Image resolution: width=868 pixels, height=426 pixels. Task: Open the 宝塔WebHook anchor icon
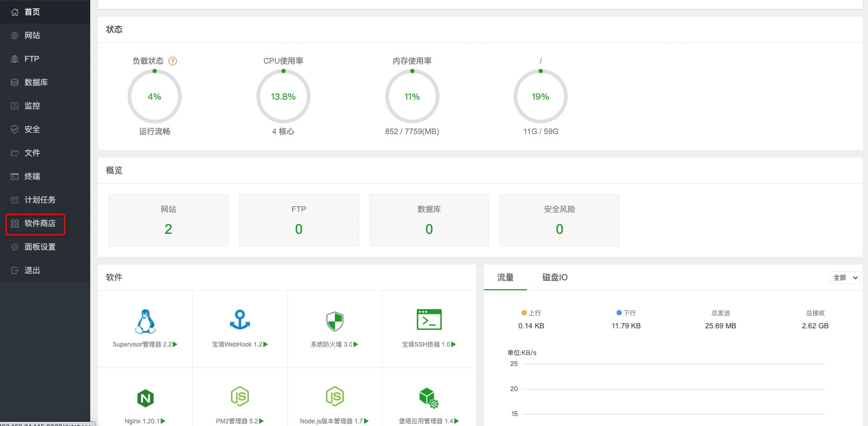click(240, 320)
